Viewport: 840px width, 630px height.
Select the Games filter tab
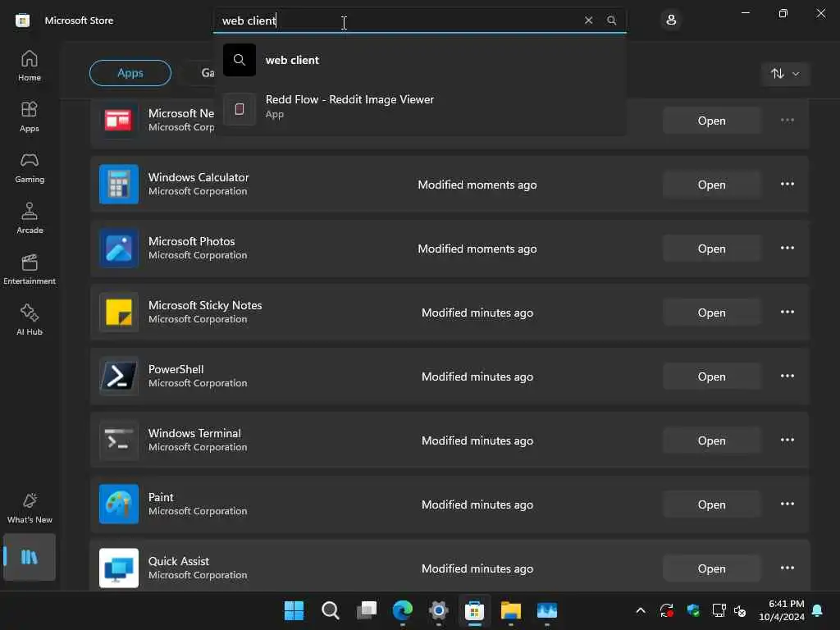201,73
